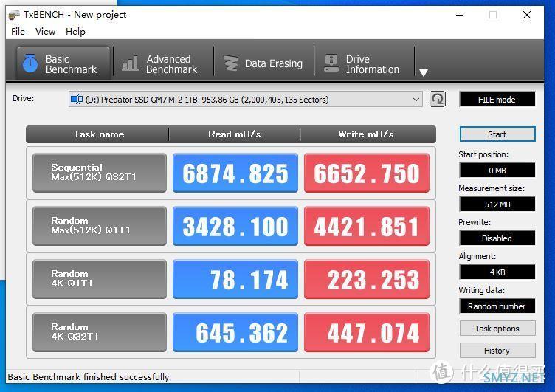The image size is (555, 392).
Task: Click the Sequential Max(512K) Q32T1 task button
Action: (100, 173)
